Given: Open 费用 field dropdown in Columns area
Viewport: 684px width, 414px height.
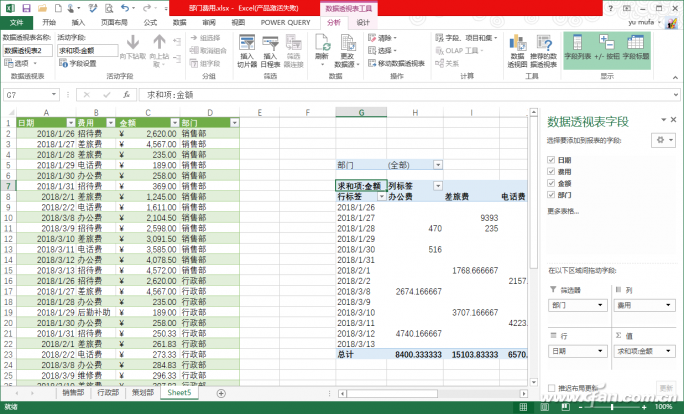Looking at the screenshot, I should pos(668,305).
